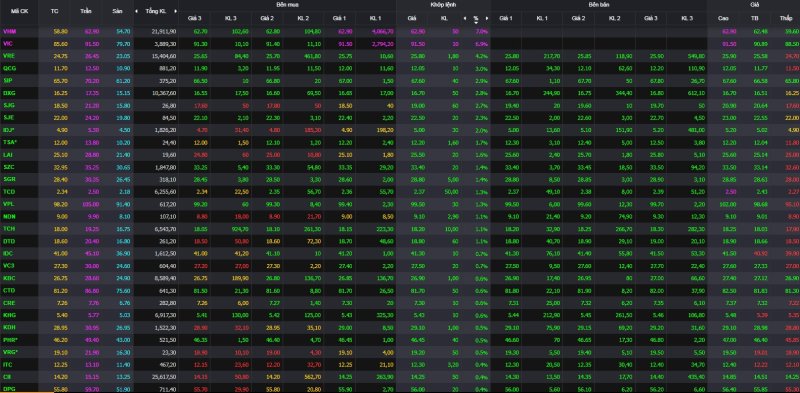Image resolution: width=800 pixels, height=393 pixels.
Task: Open TCH stock symbol
Action: coord(8,229)
